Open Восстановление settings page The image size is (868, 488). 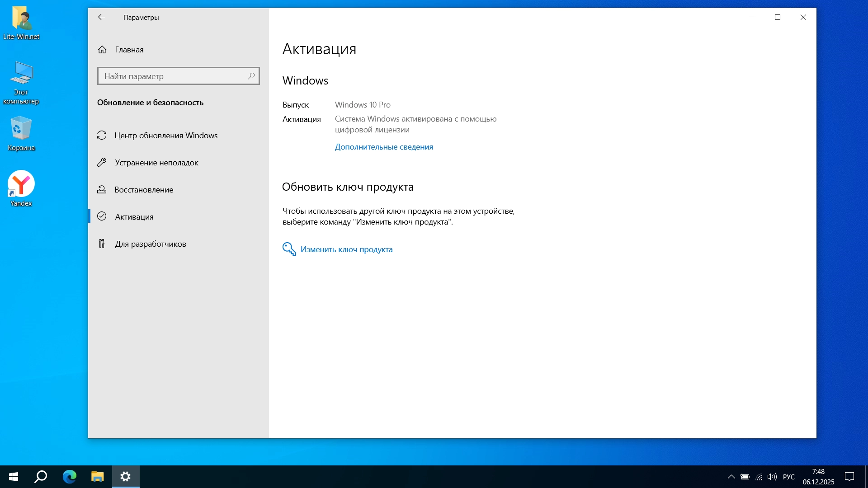(x=144, y=190)
